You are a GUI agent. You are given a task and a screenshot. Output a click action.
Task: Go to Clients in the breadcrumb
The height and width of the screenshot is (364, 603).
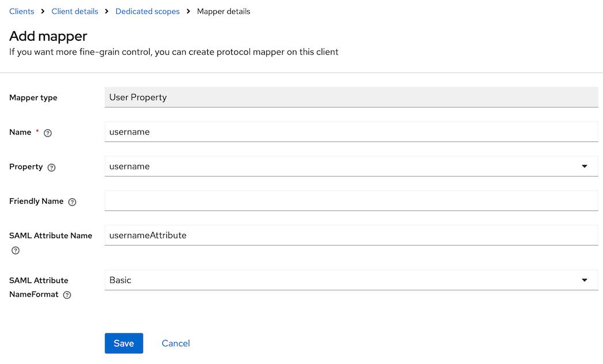(22, 12)
